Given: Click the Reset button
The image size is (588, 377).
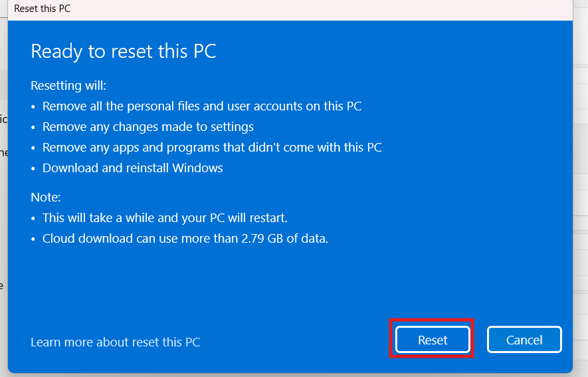Looking at the screenshot, I should click(x=433, y=340).
